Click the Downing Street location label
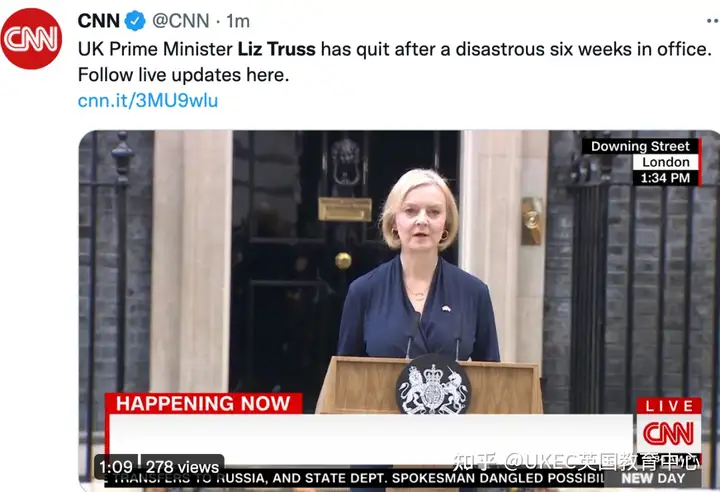The image size is (720, 492). [640, 147]
